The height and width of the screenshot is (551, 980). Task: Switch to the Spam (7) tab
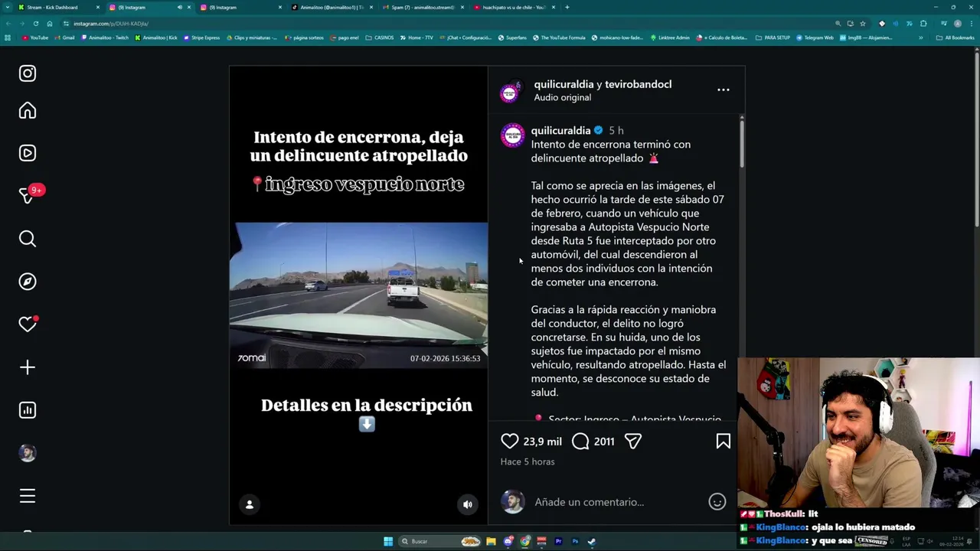pos(423,7)
